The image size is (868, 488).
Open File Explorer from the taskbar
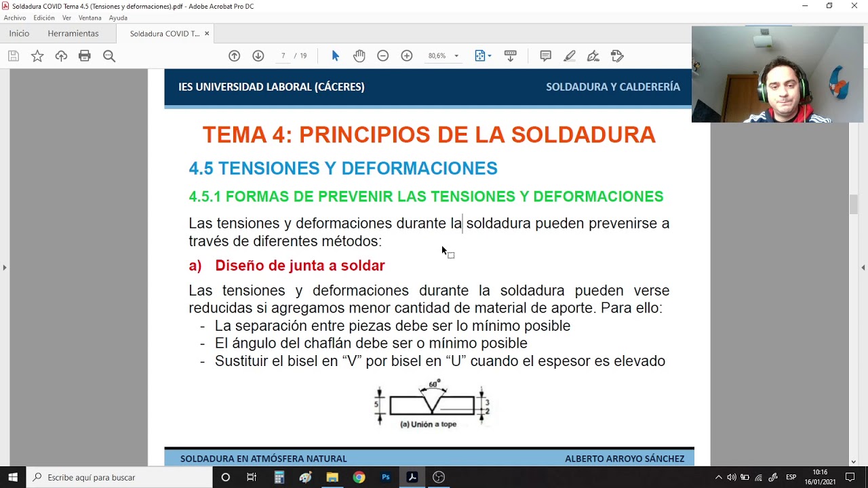332,477
